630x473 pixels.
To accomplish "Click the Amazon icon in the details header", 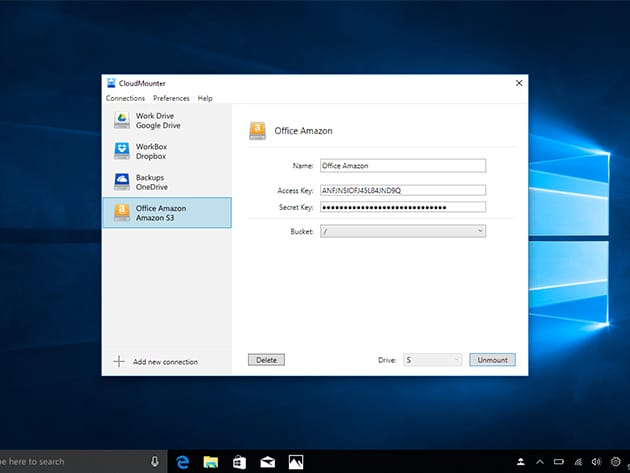I will [x=257, y=130].
